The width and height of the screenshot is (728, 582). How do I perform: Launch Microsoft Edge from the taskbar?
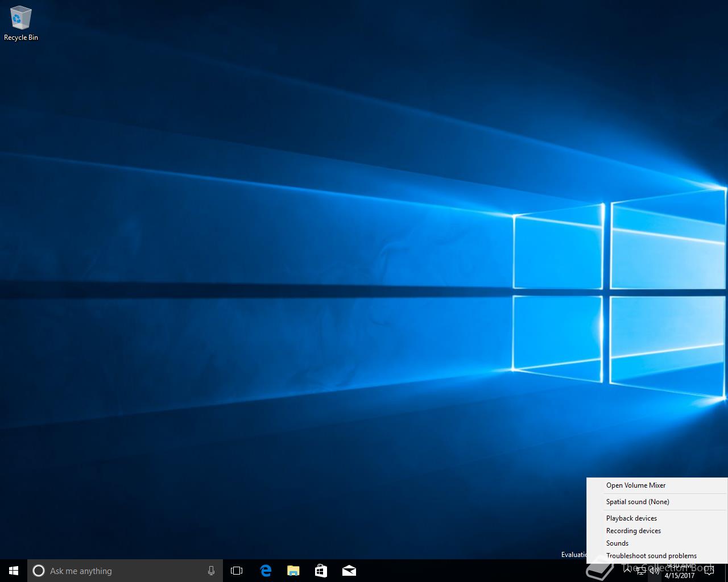tap(266, 571)
